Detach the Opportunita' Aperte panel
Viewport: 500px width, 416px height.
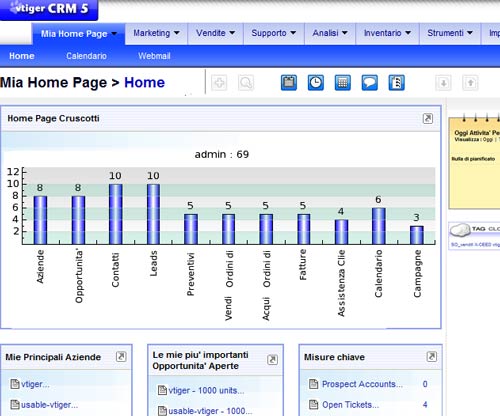click(x=272, y=360)
